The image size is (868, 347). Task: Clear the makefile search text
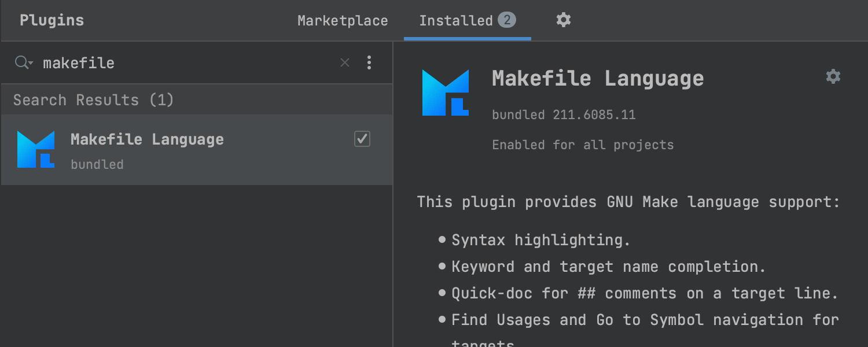pyautogui.click(x=345, y=62)
